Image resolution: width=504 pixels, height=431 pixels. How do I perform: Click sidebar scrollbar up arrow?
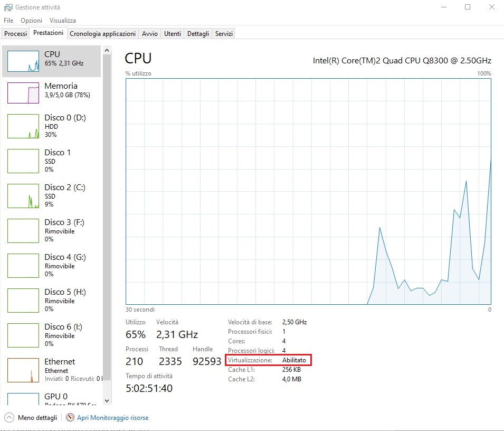point(107,50)
